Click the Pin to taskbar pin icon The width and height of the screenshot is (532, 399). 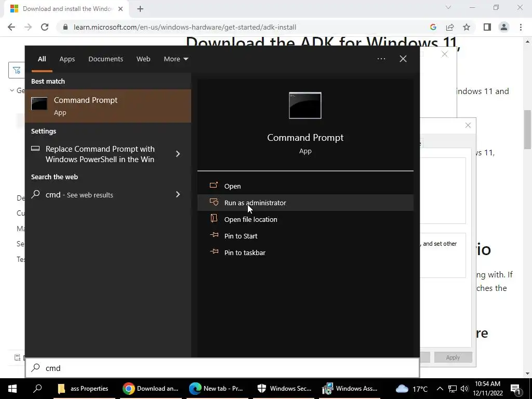click(x=214, y=251)
